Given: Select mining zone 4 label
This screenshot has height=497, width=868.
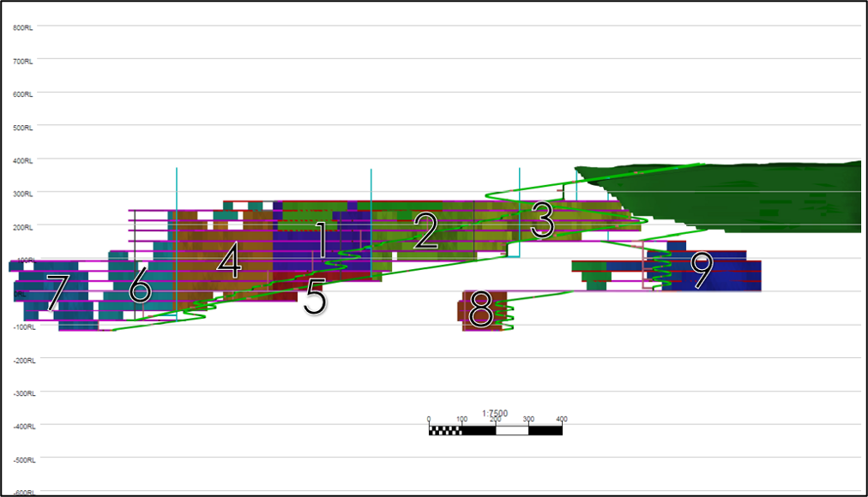Looking at the screenshot, I should point(229,260).
